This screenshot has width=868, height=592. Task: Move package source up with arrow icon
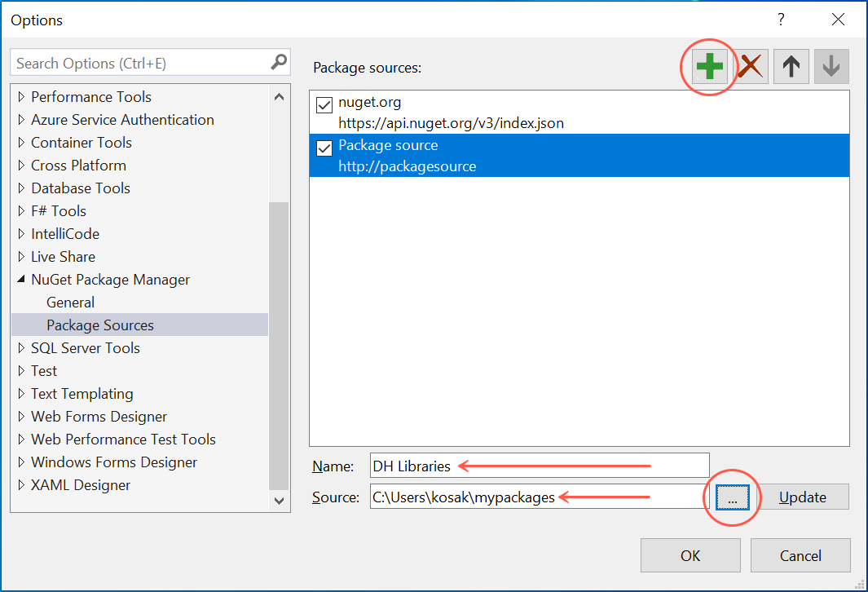791,67
